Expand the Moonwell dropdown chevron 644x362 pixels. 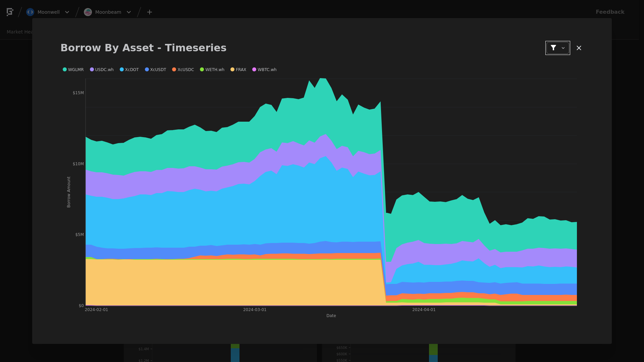tap(67, 12)
